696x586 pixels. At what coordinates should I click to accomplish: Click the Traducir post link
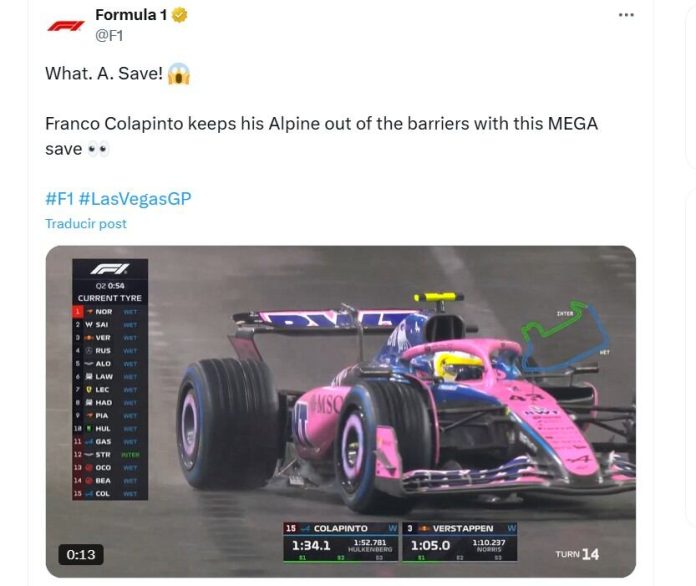click(86, 223)
